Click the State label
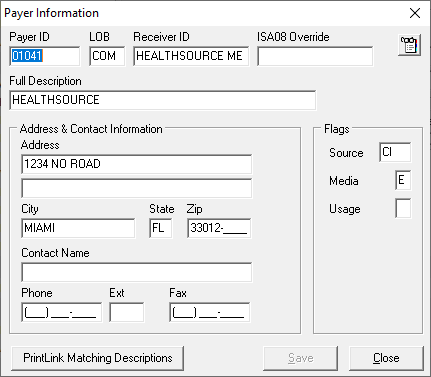This screenshot has height=377, width=431. pos(162,209)
